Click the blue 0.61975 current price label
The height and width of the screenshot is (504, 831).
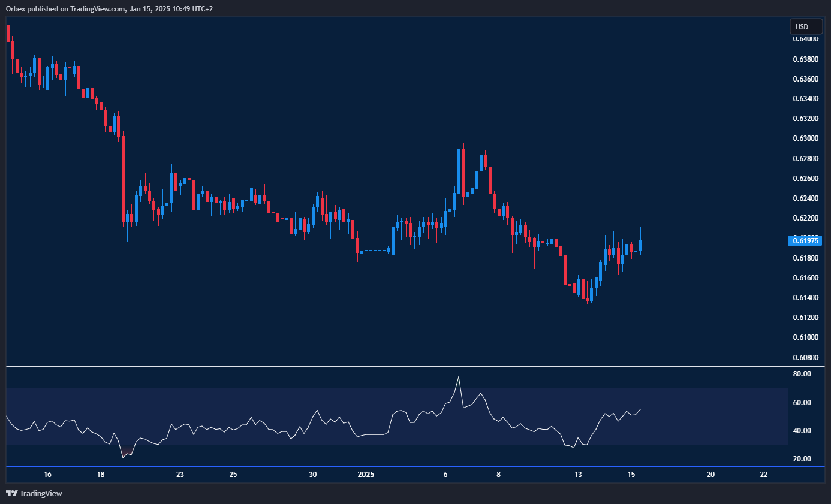tap(806, 240)
